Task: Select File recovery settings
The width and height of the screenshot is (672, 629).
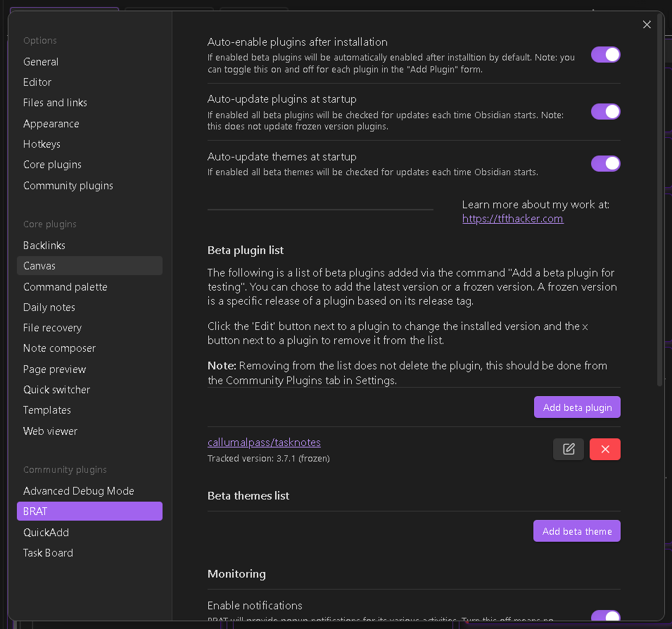Action: 89,328
